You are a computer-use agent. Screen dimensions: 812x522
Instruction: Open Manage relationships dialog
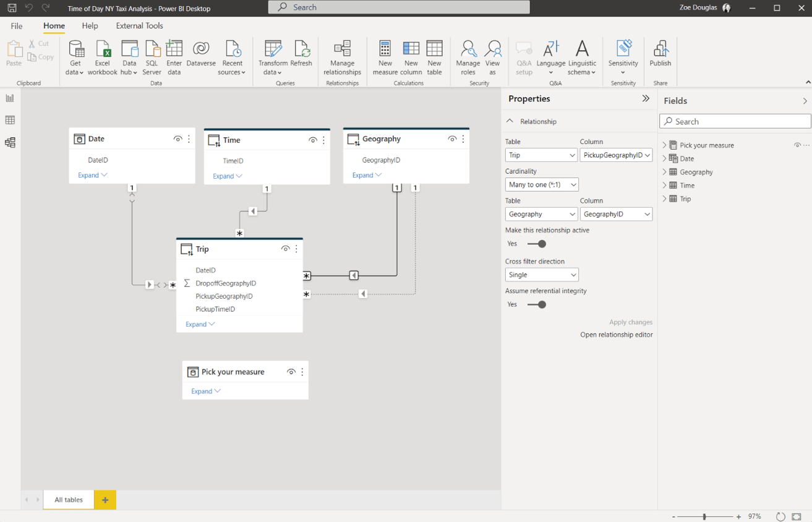tap(342, 58)
